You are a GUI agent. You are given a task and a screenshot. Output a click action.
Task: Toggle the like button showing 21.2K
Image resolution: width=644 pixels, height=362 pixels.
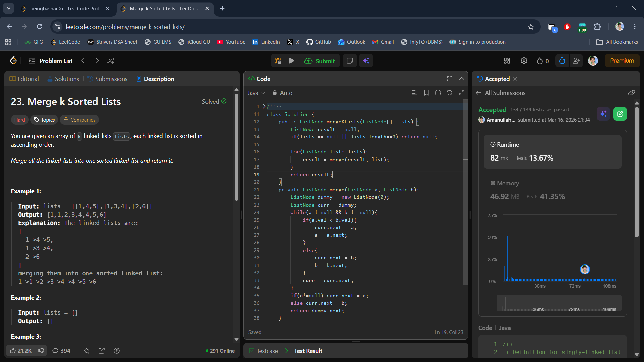pos(21,351)
